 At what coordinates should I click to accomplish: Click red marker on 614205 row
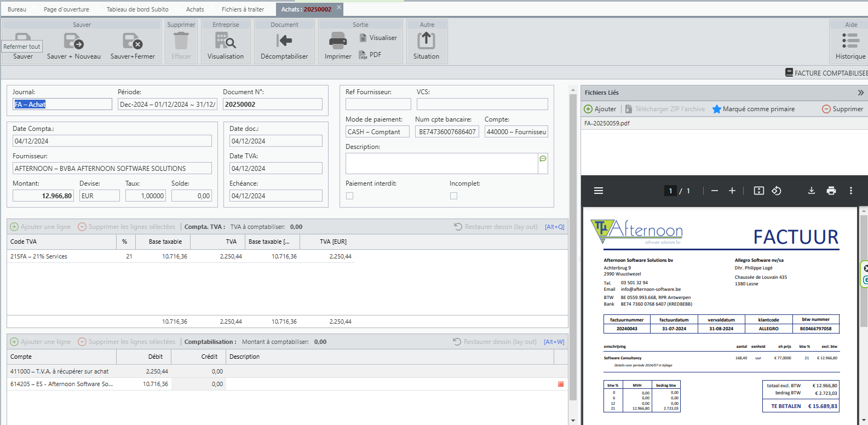(x=561, y=384)
